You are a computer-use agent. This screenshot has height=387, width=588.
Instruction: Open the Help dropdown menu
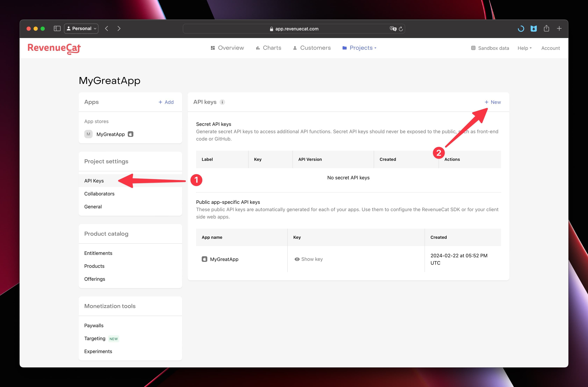pos(525,48)
